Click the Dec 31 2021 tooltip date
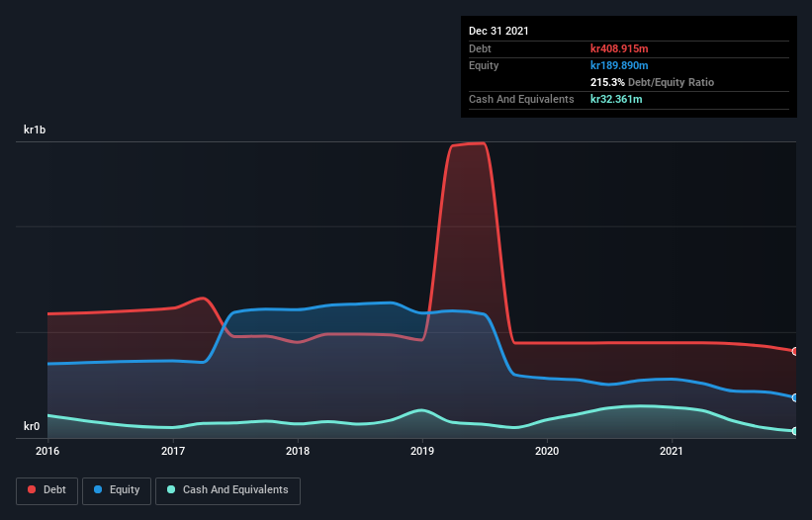The height and width of the screenshot is (520, 812). (498, 31)
